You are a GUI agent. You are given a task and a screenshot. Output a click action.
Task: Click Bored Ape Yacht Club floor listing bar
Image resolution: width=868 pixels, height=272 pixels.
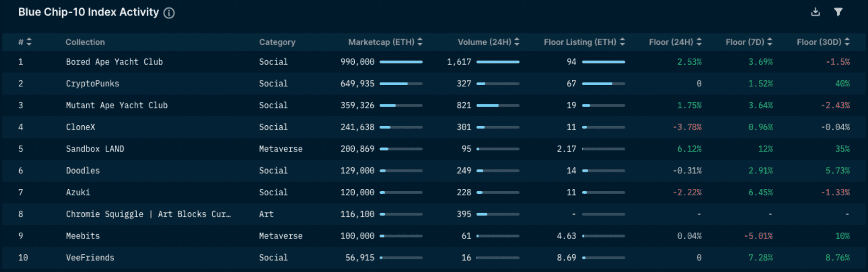603,62
